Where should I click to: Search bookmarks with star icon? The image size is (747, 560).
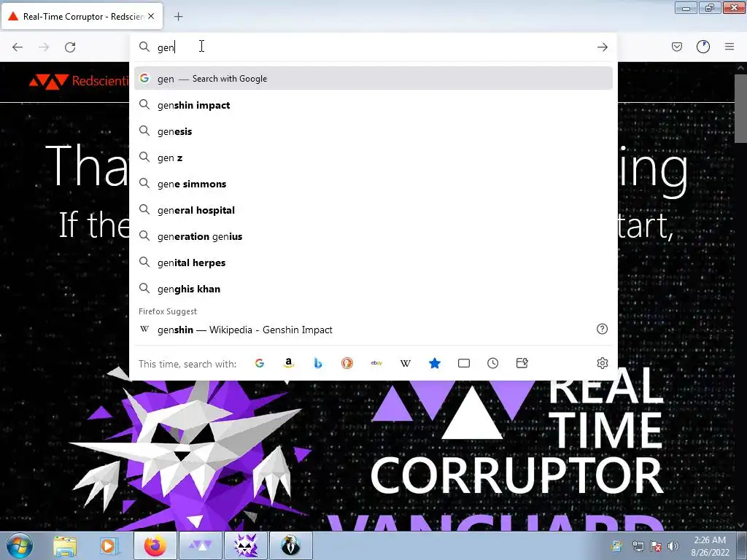point(435,363)
